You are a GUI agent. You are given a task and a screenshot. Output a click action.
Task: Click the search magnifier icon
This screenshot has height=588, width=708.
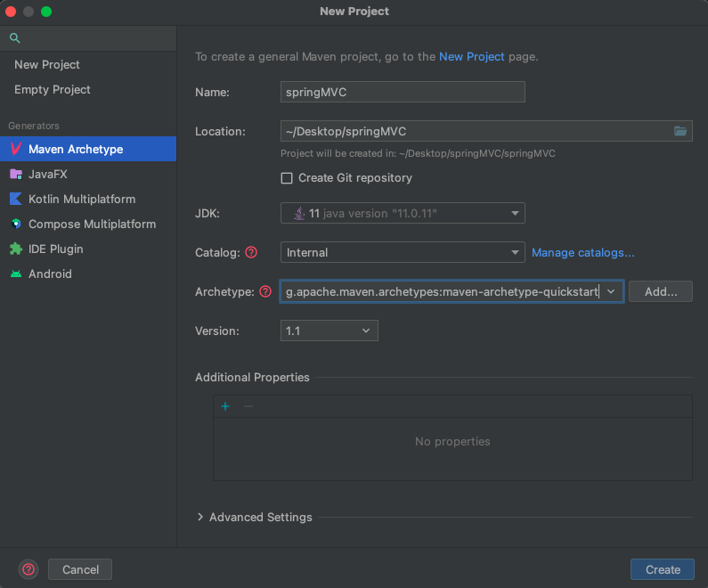tap(15, 38)
